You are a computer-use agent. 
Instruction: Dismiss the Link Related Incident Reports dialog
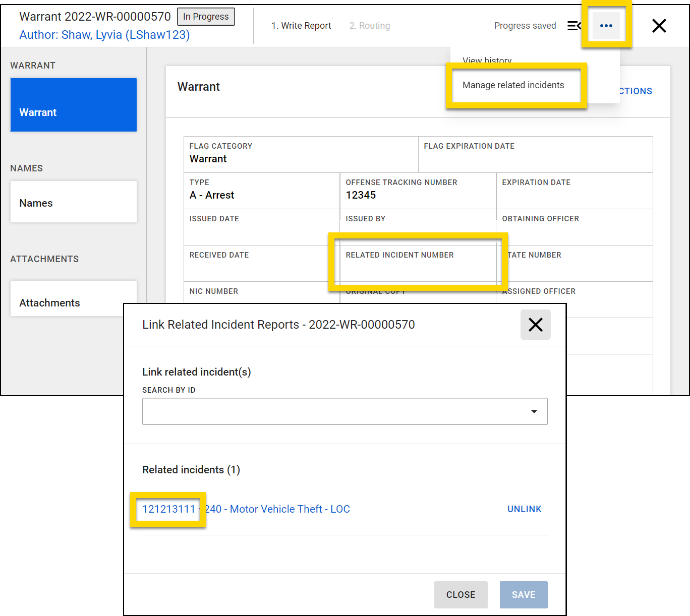point(535,325)
